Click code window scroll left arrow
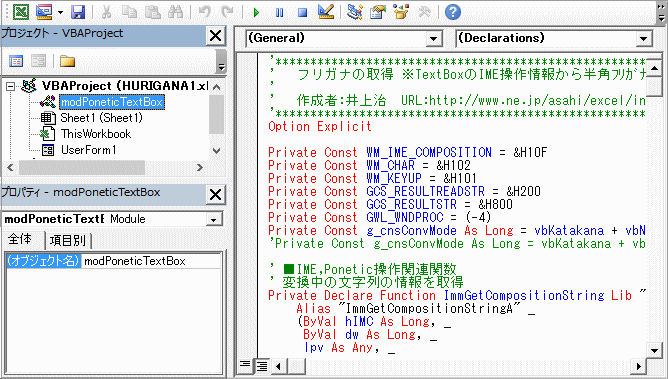The width and height of the screenshot is (668, 379). (279, 365)
